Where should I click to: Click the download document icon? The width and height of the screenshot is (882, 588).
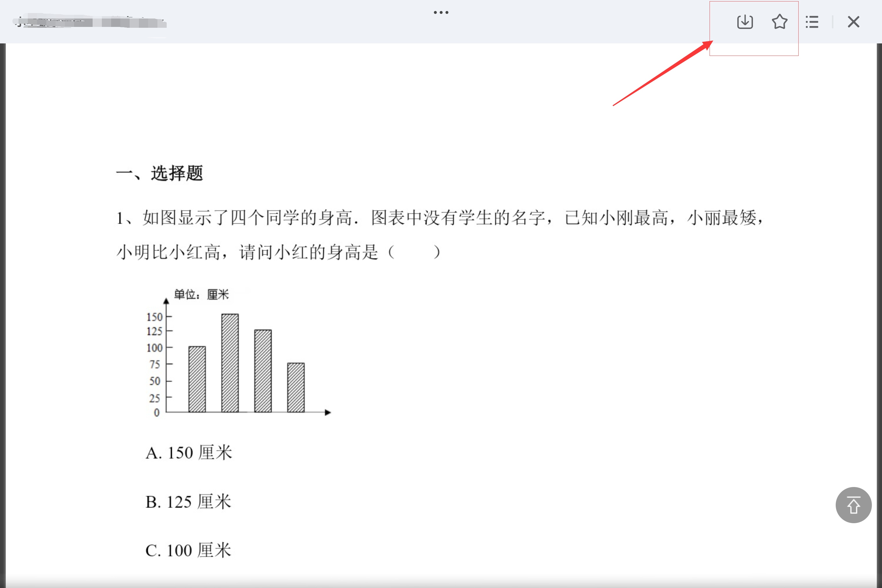pyautogui.click(x=745, y=22)
